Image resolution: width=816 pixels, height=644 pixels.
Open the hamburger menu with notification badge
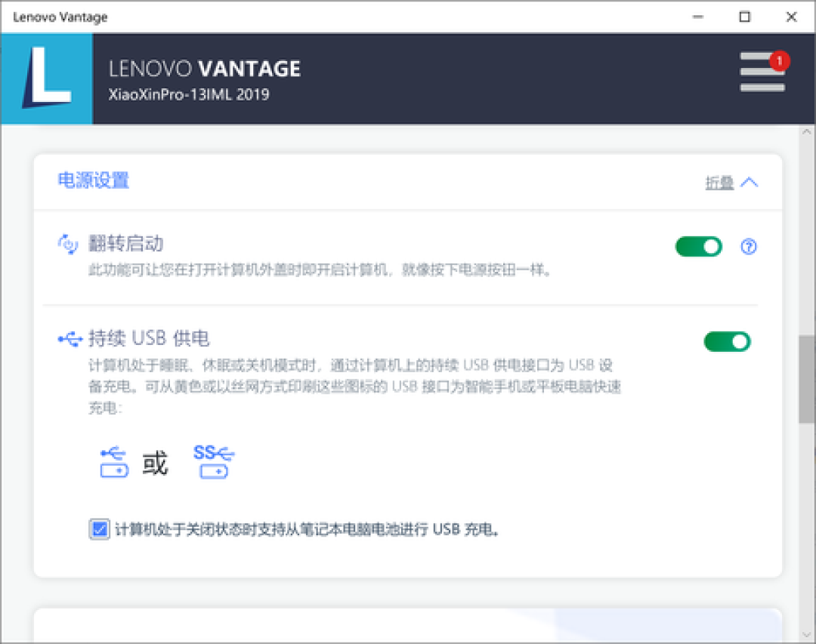pos(762,72)
